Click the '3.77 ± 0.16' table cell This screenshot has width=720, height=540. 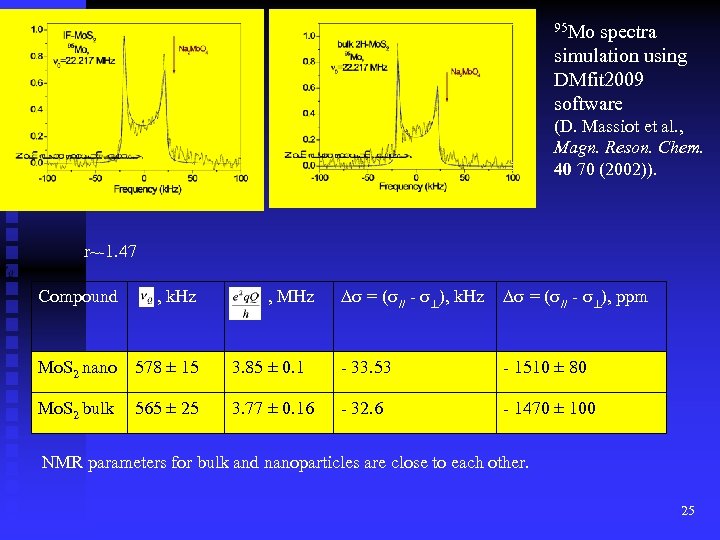pyautogui.click(x=279, y=413)
